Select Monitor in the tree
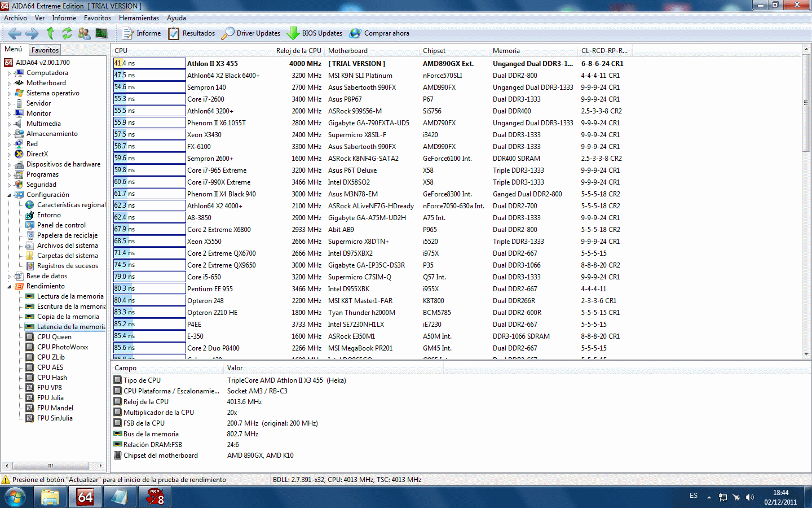 tap(38, 113)
